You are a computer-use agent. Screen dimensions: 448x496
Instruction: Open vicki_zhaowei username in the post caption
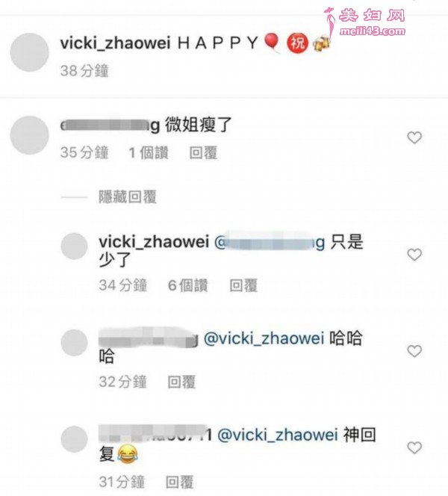(116, 43)
